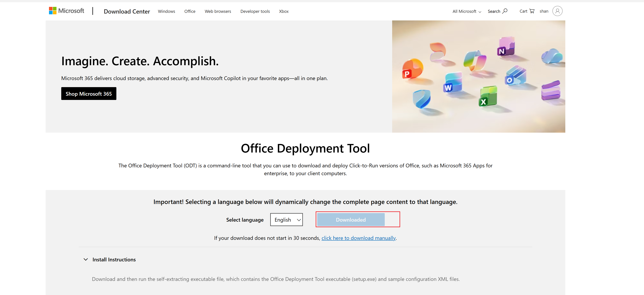644x295 pixels.
Task: Open the Office nav item
Action: coord(190,11)
